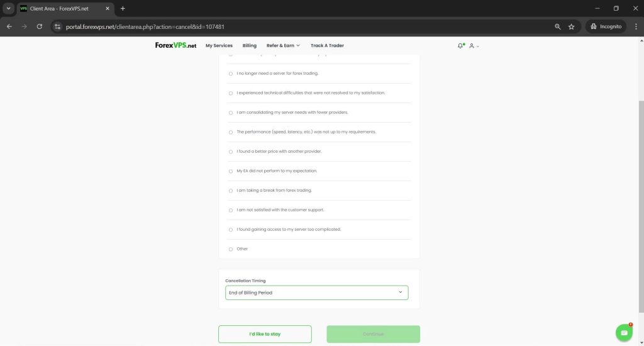Select the 'Other' reason radio button
The height and width of the screenshot is (346, 644).
pos(231,249)
